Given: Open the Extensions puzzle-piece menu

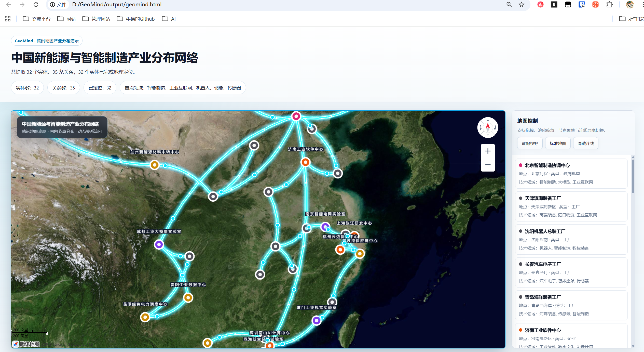Looking at the screenshot, I should click(x=609, y=5).
